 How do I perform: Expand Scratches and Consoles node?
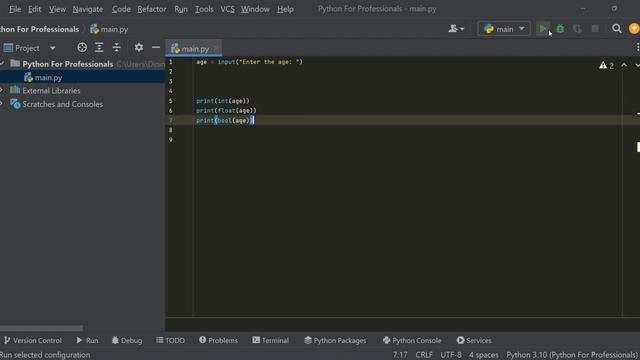pos(2,104)
